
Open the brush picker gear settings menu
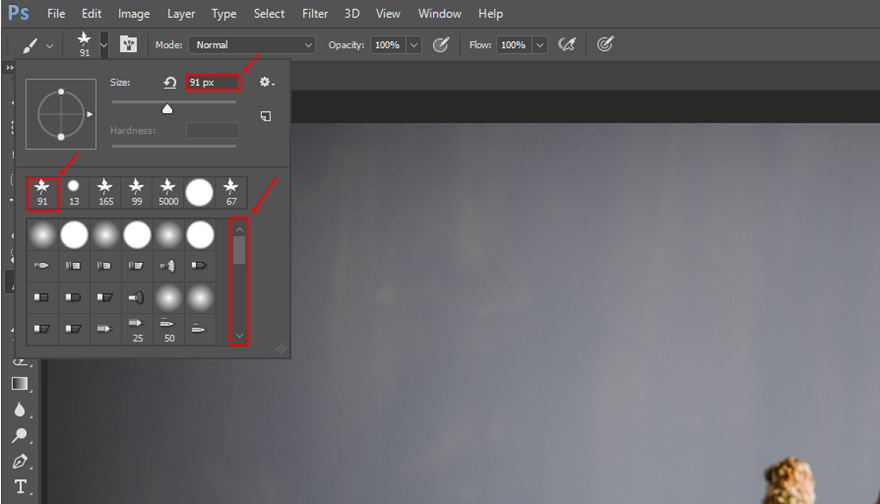point(267,82)
